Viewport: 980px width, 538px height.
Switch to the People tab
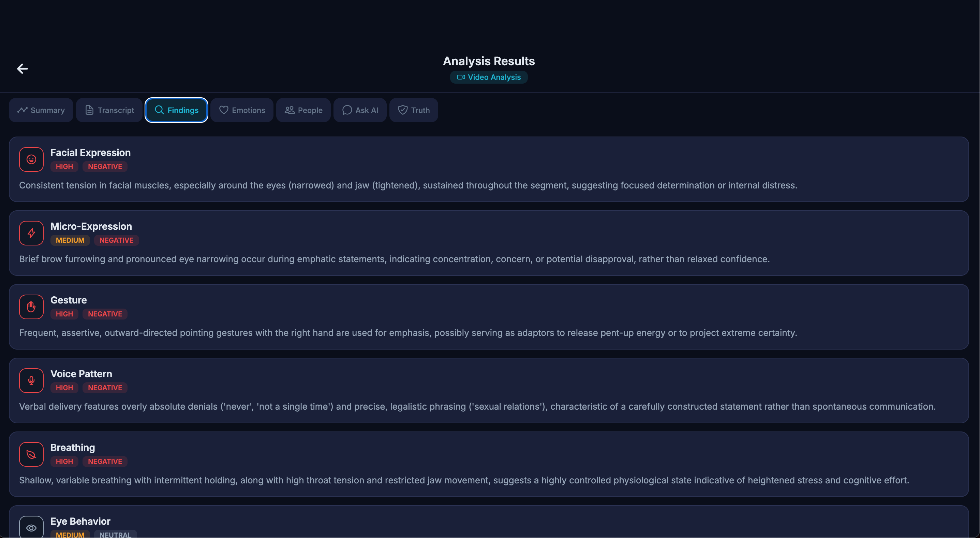(x=303, y=110)
